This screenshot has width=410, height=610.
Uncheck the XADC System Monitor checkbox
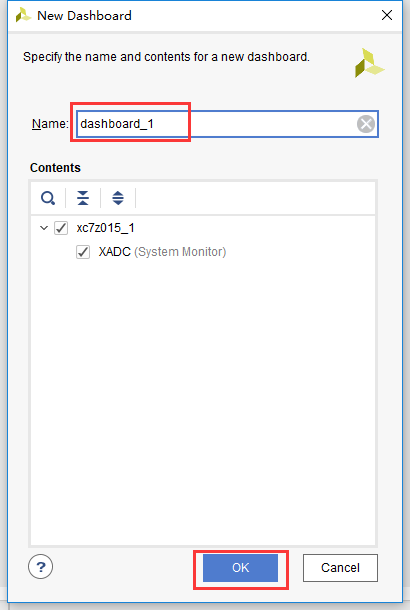(83, 252)
